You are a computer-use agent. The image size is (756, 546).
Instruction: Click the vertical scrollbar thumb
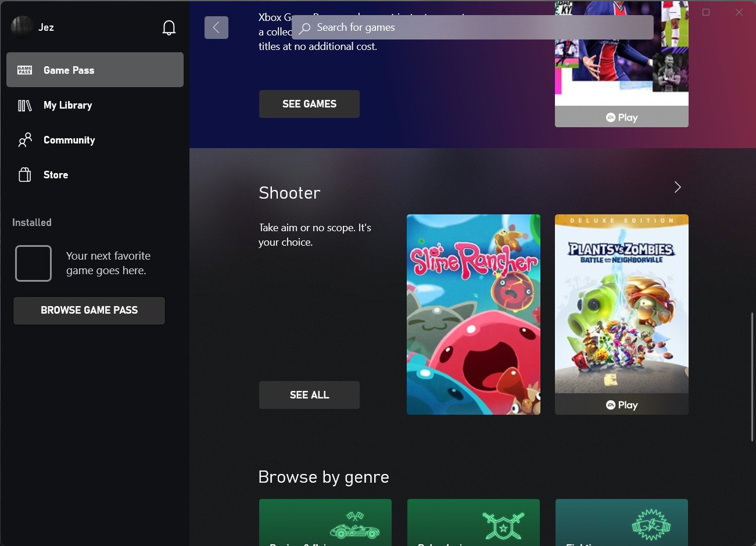(x=752, y=376)
